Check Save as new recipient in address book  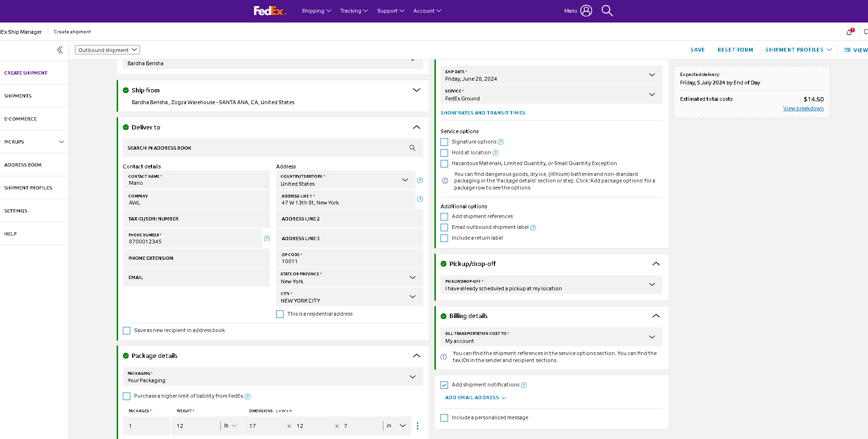pyautogui.click(x=127, y=331)
